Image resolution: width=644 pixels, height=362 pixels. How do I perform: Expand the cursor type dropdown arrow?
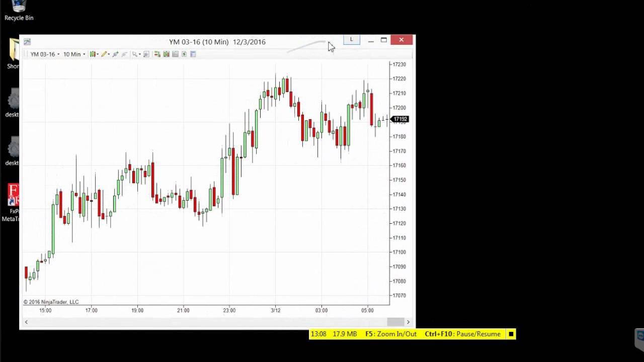140,54
